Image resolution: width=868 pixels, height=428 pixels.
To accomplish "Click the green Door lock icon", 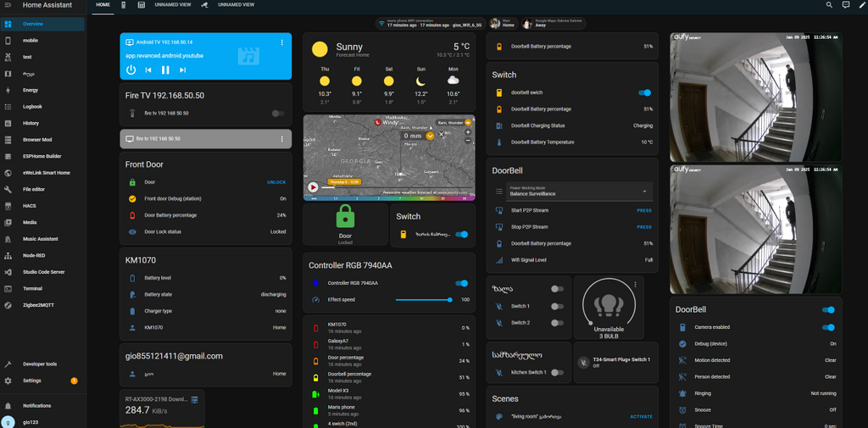I will click(x=345, y=216).
